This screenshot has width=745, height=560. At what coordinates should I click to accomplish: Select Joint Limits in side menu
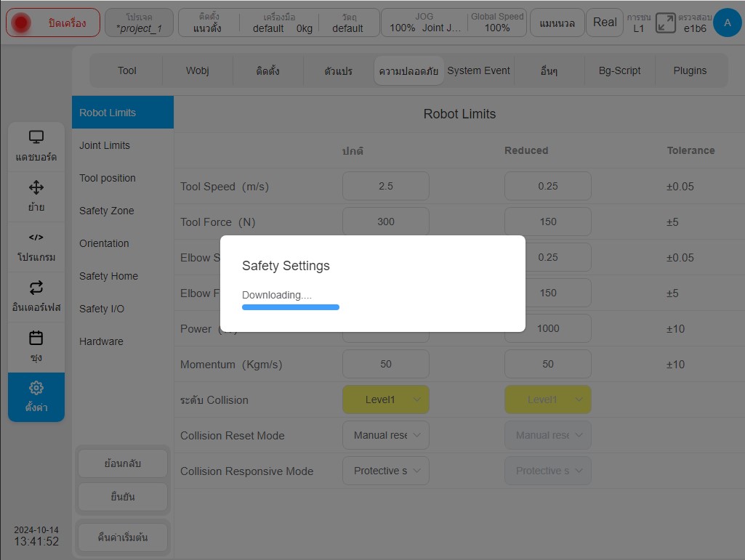[x=123, y=145]
